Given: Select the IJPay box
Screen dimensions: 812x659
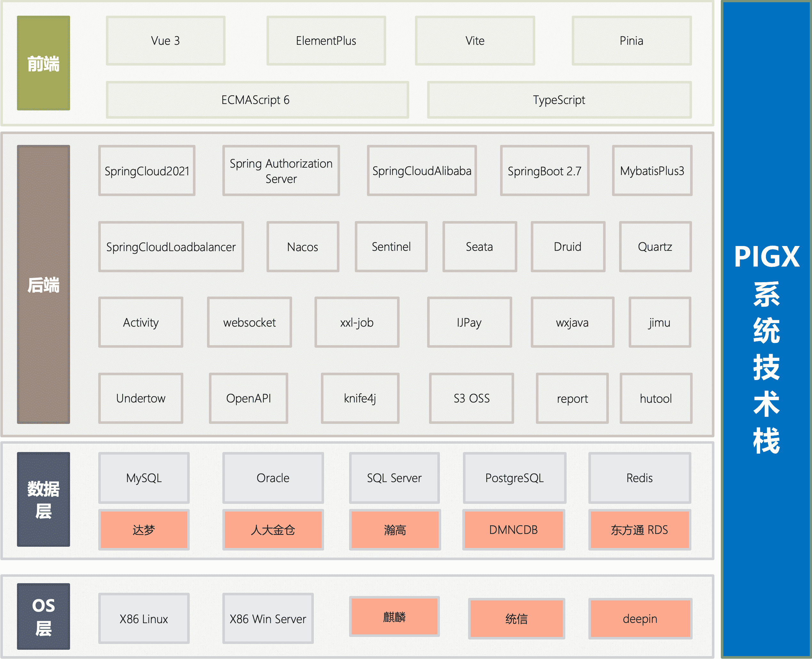Looking at the screenshot, I should 469,322.
